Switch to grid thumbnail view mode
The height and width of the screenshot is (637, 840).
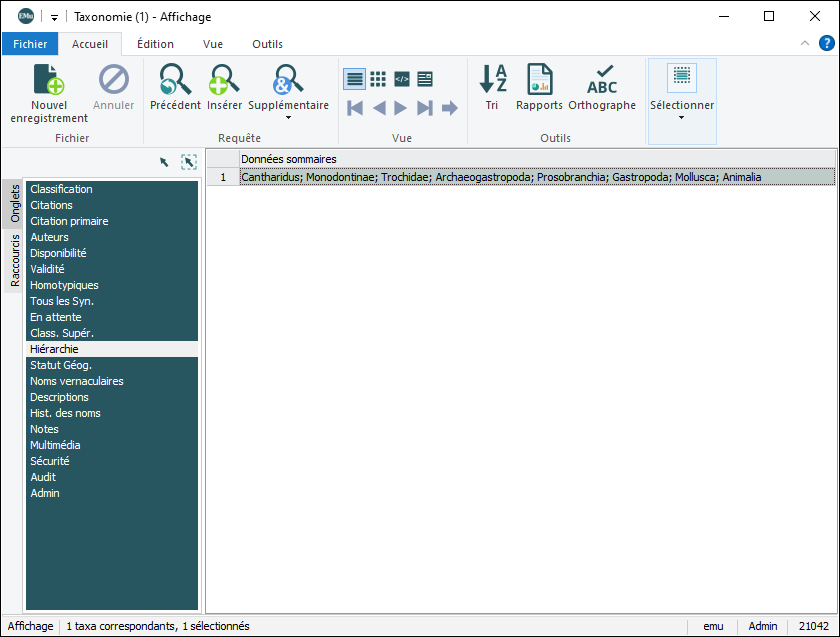click(378, 79)
